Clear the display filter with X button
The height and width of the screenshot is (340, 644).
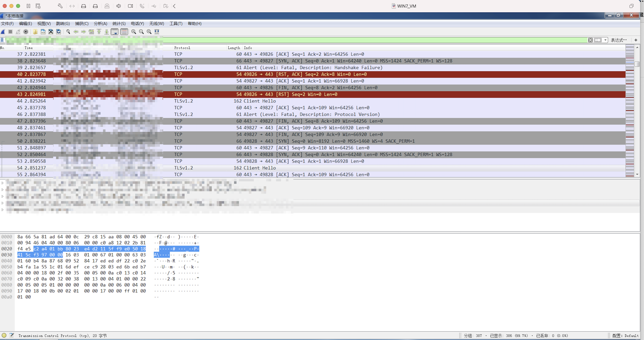(x=590, y=40)
